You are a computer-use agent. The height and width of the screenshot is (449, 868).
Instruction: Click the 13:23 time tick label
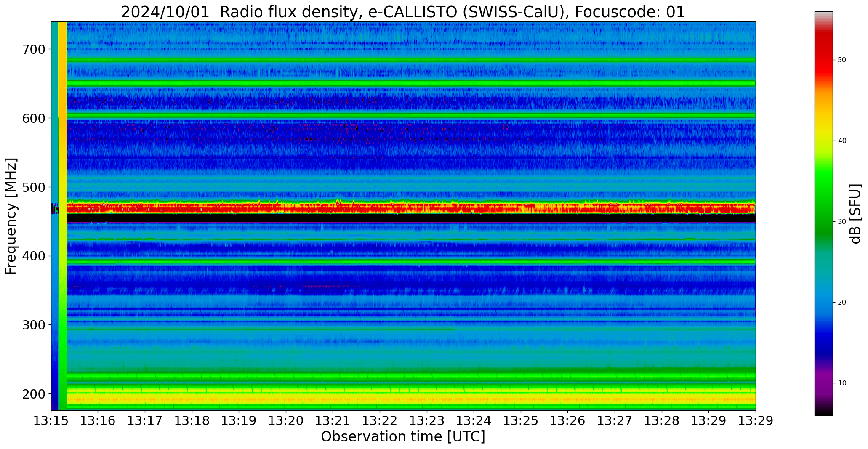pos(427,421)
